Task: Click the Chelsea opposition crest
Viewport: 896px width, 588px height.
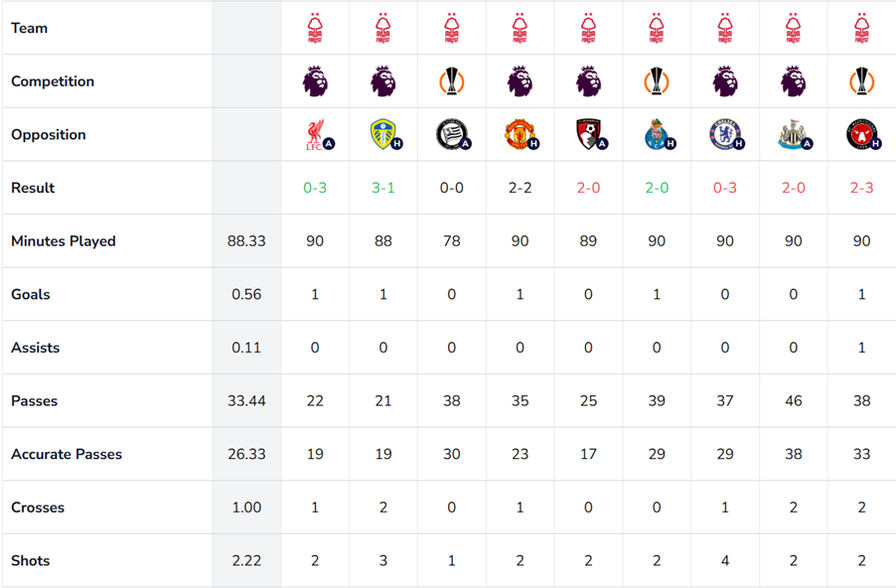Action: [x=724, y=134]
